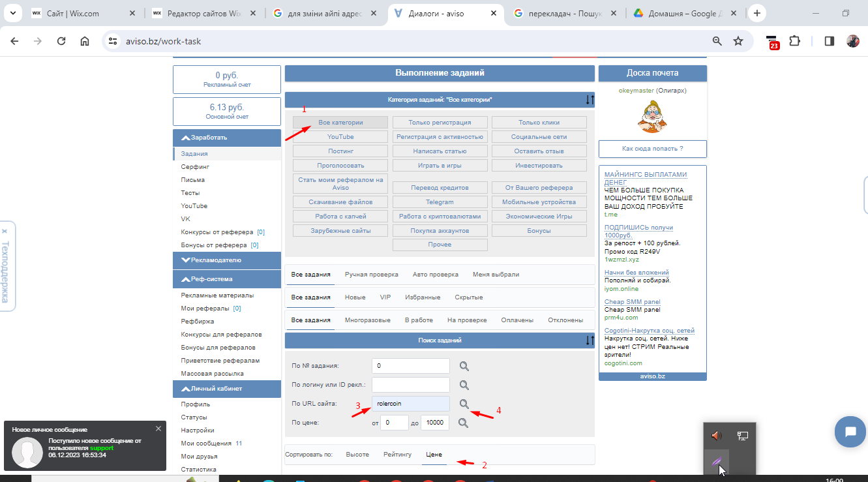This screenshot has height=482, width=868.
Task: Sort tasks by Цене
Action: coord(434,455)
